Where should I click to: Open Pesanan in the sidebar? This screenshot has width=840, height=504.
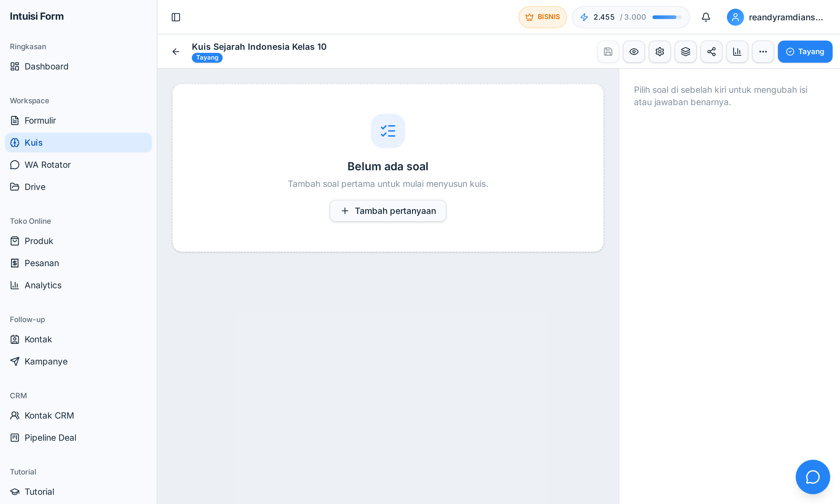[78, 263]
